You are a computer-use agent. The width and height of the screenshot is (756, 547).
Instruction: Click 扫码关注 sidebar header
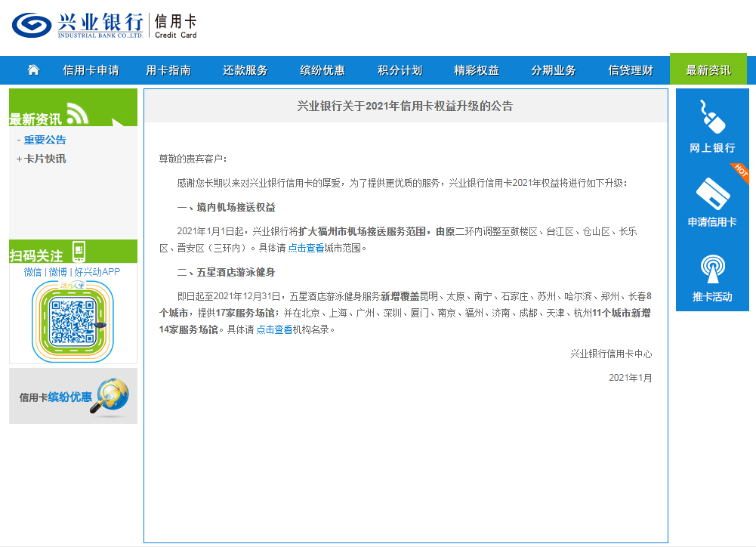73,252
